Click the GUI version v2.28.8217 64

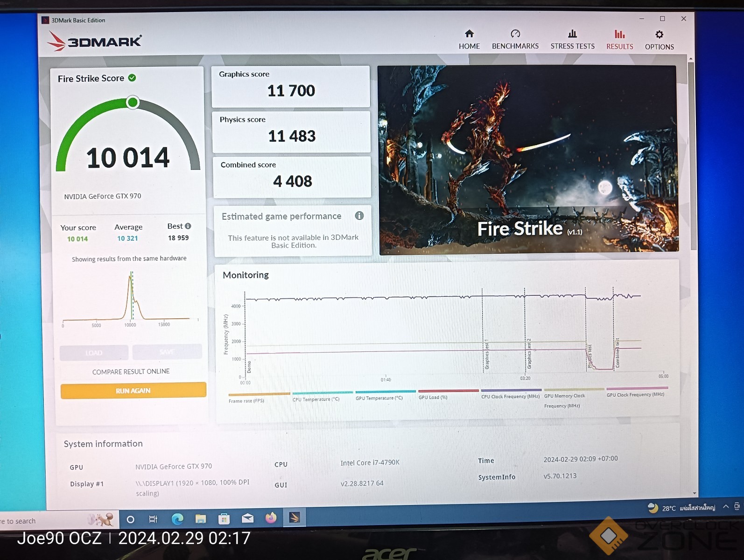[x=362, y=483]
